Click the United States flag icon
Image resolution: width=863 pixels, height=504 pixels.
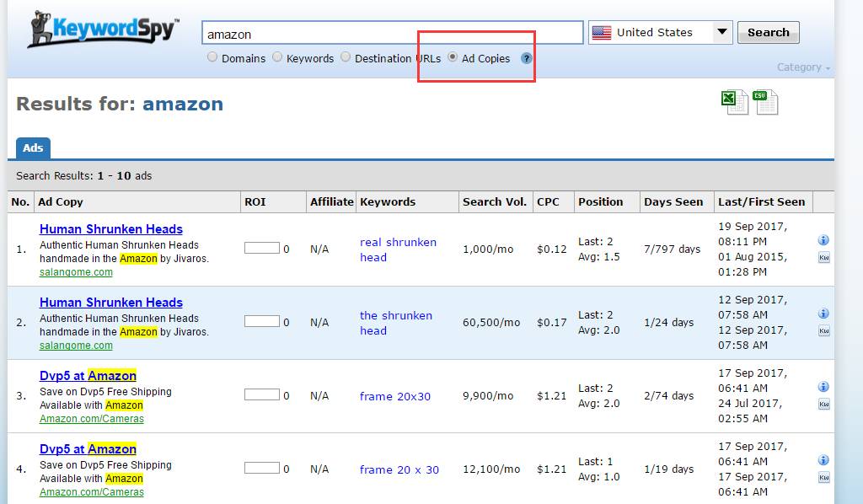tap(602, 33)
